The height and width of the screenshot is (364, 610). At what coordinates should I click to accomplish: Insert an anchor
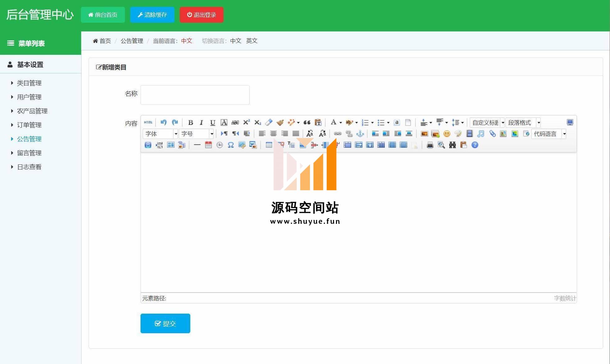coord(360,134)
